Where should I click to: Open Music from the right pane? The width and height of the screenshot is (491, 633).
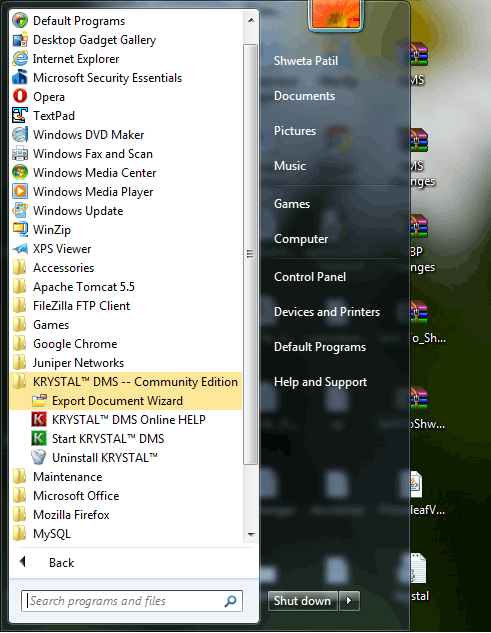pyautogui.click(x=290, y=166)
